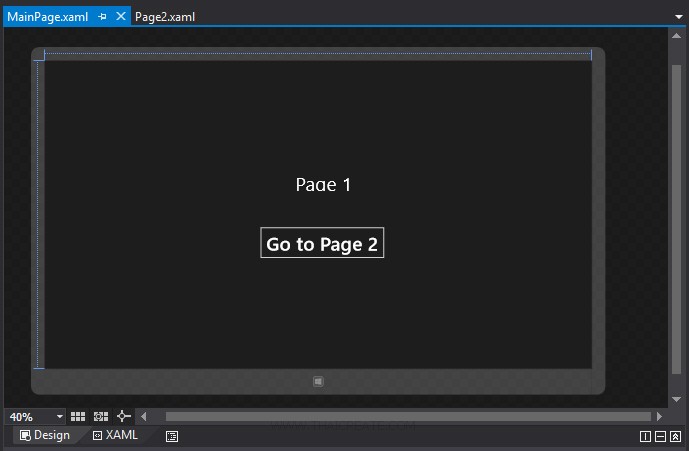Screen dimensions: 689x451
Task: Toggle the snap grid display
Action: coord(78,416)
